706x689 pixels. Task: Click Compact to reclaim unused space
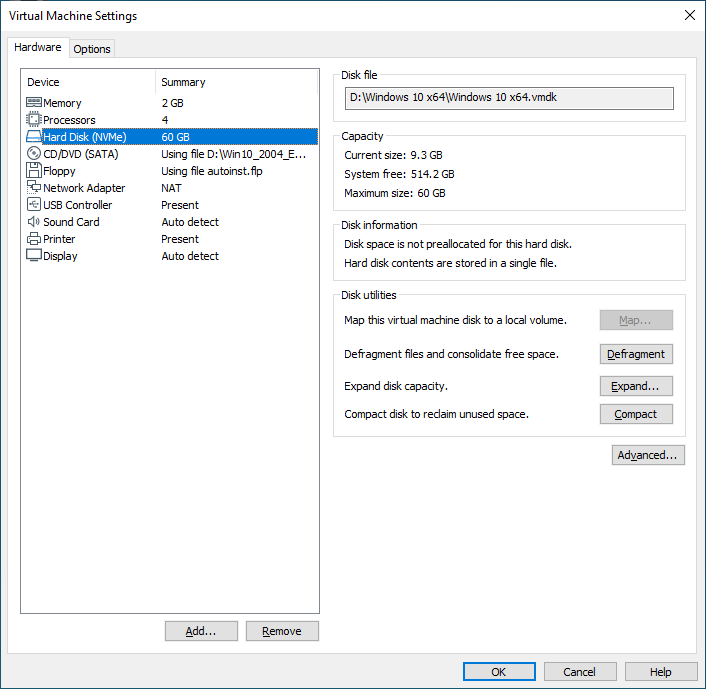click(x=636, y=414)
